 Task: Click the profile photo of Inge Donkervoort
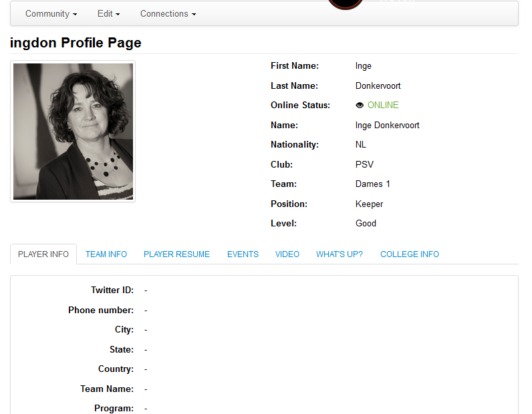pos(73,132)
